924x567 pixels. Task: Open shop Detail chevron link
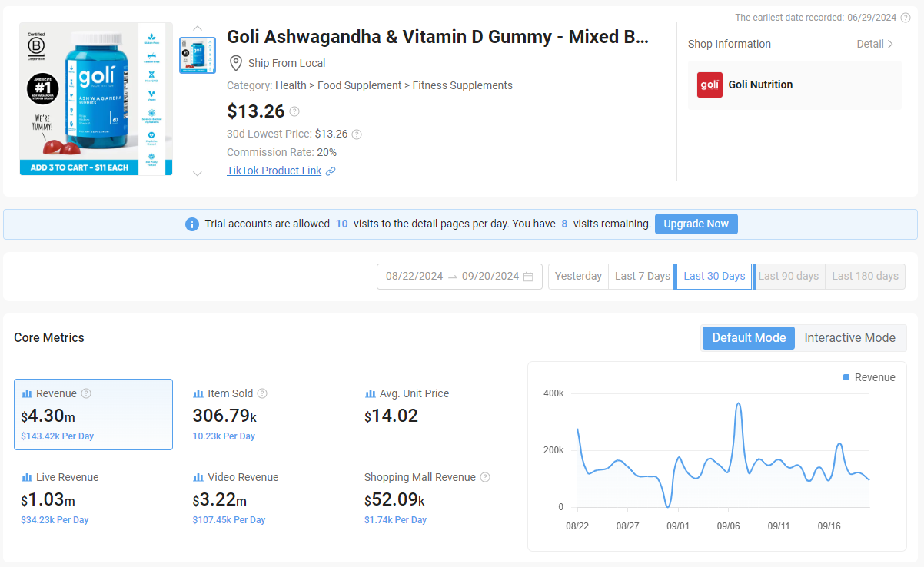[876, 44]
